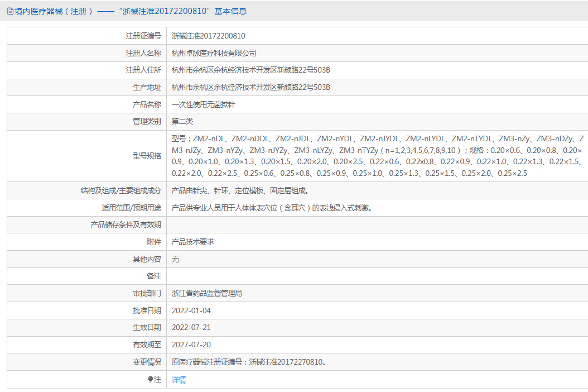Click the expiry date 2027-07-20
This screenshot has height=392, width=588.
click(x=191, y=345)
